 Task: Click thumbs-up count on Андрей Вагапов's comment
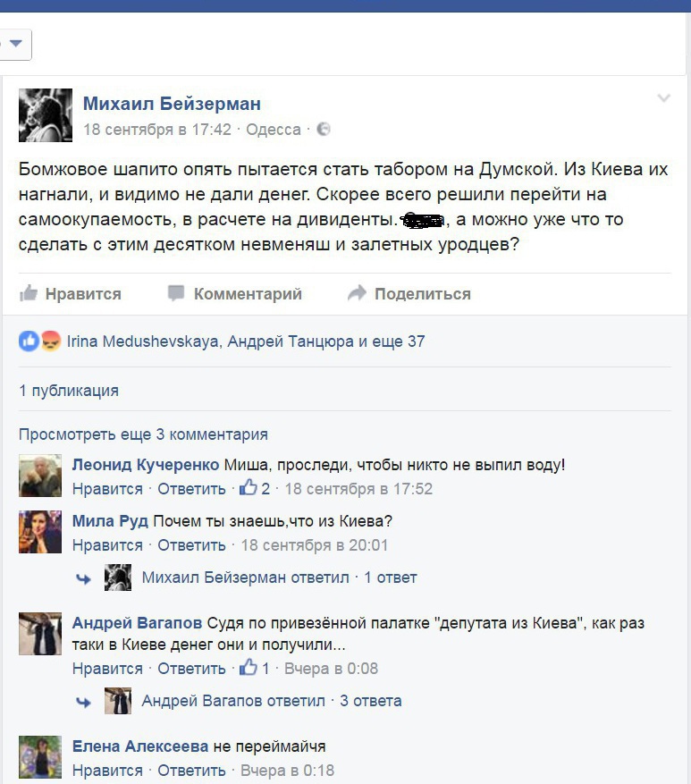[255, 668]
